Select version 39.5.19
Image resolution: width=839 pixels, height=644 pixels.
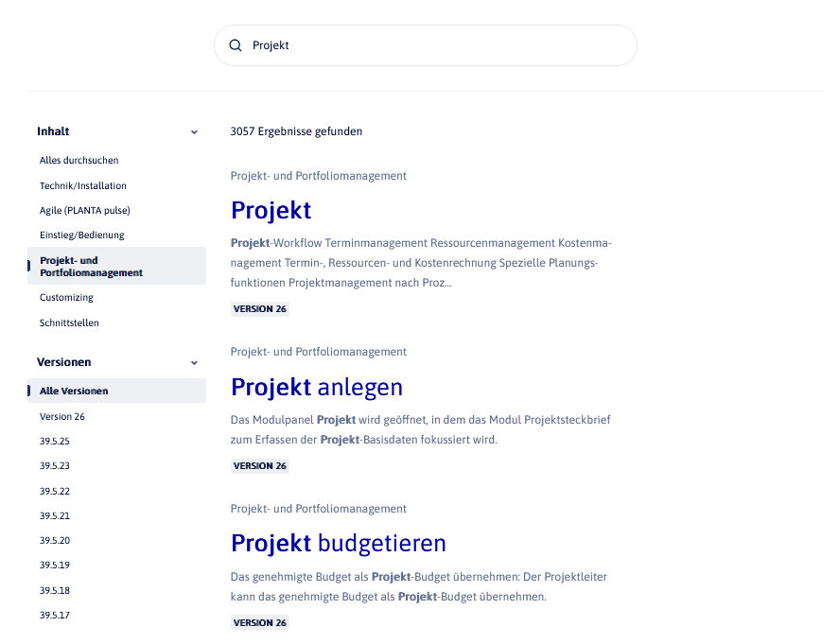coord(55,566)
